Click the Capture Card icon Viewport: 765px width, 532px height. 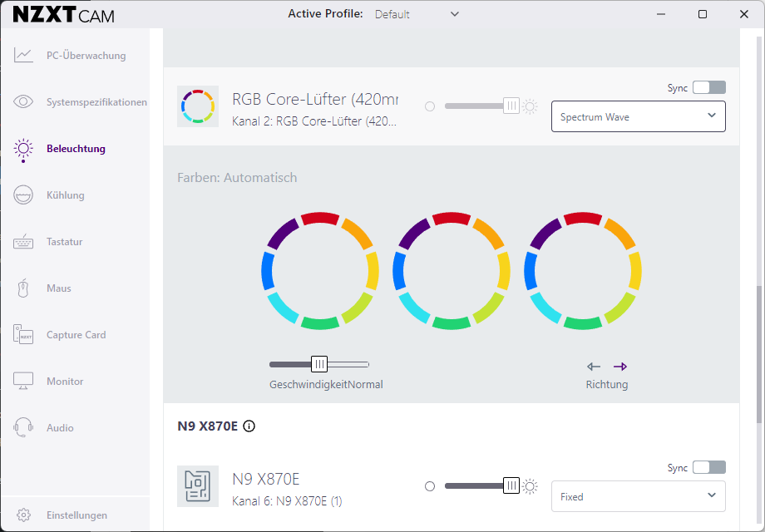[x=23, y=335]
